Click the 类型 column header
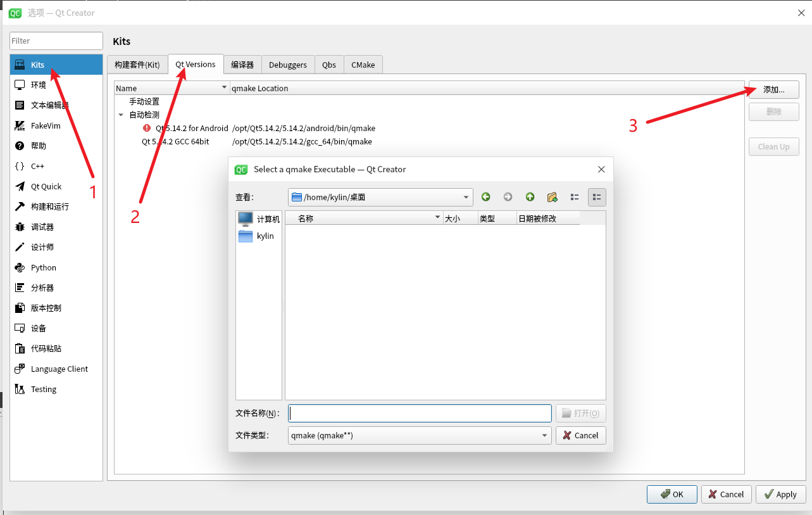 [x=497, y=218]
